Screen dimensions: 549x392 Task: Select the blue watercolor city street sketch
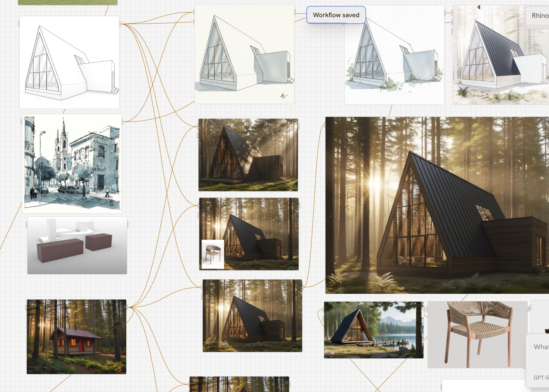pos(72,164)
